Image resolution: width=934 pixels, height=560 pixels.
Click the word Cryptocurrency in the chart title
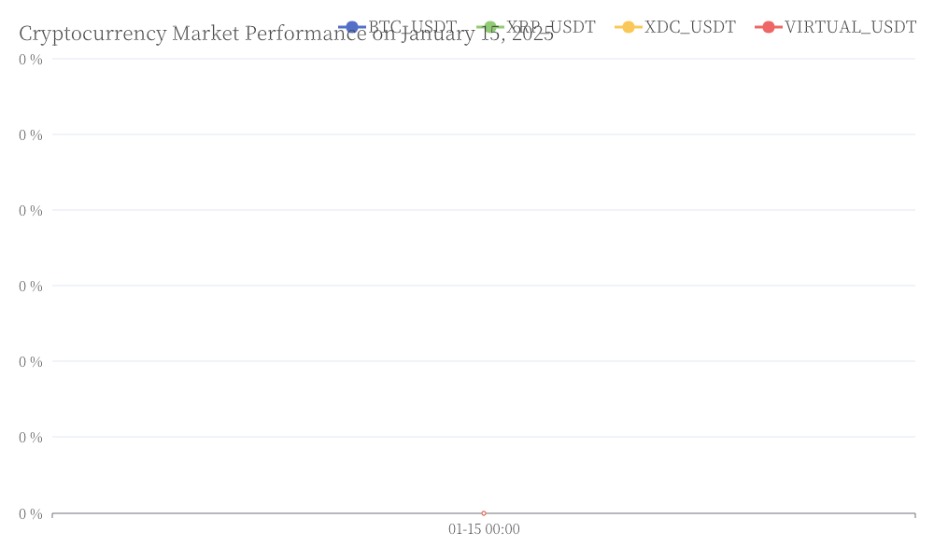click(92, 34)
